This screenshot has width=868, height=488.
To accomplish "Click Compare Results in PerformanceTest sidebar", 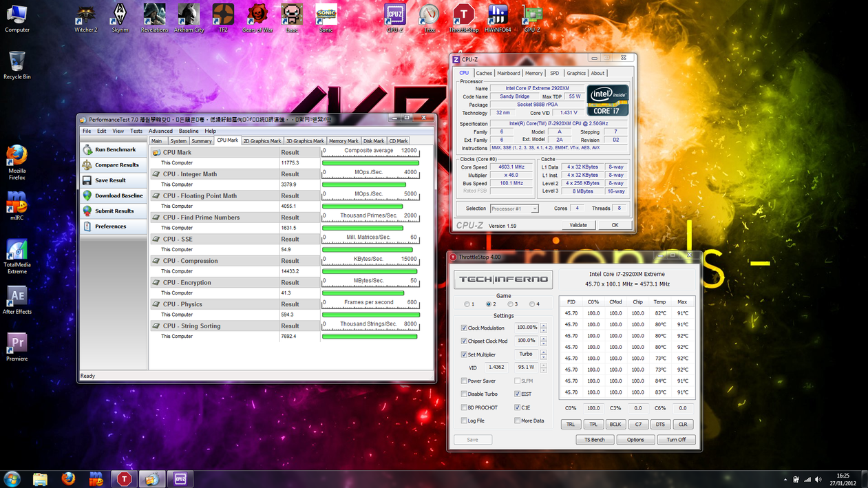I will [114, 165].
